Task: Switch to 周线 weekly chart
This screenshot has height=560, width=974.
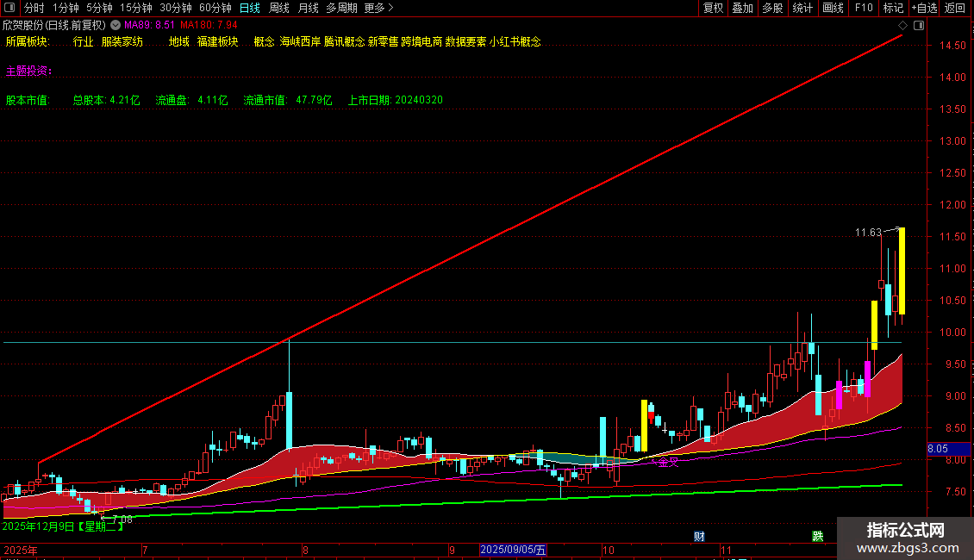Action: click(279, 8)
